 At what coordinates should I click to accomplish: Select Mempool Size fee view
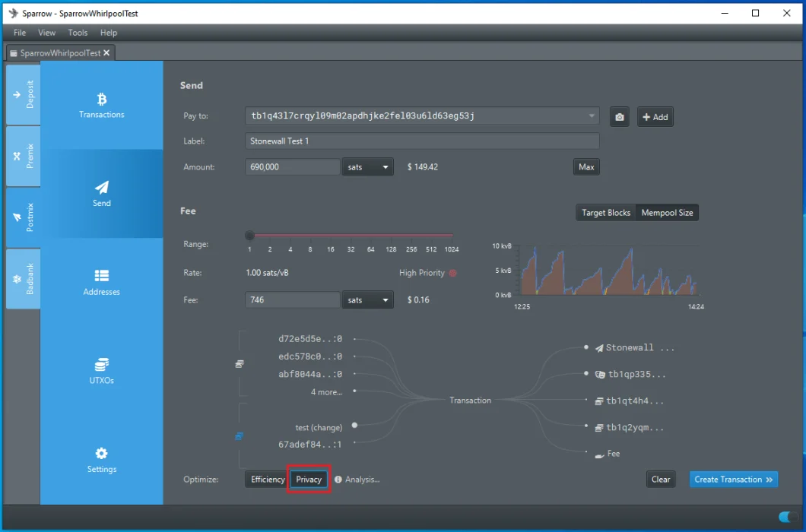pos(667,213)
